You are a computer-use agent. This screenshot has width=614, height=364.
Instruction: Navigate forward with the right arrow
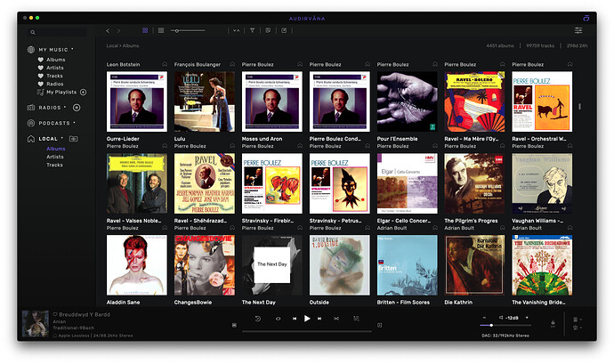[x=118, y=30]
